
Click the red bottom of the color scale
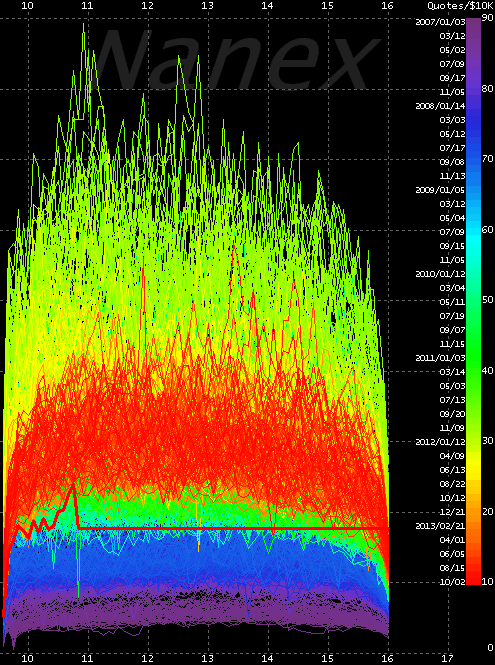point(473,575)
